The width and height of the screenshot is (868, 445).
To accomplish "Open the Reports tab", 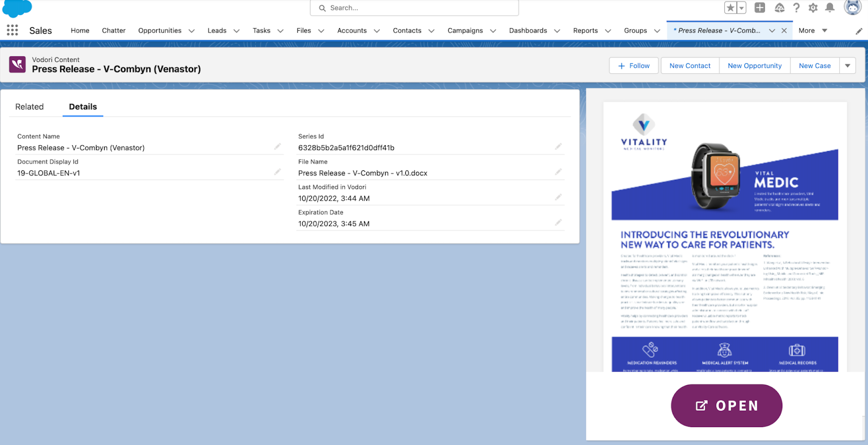I will (586, 30).
